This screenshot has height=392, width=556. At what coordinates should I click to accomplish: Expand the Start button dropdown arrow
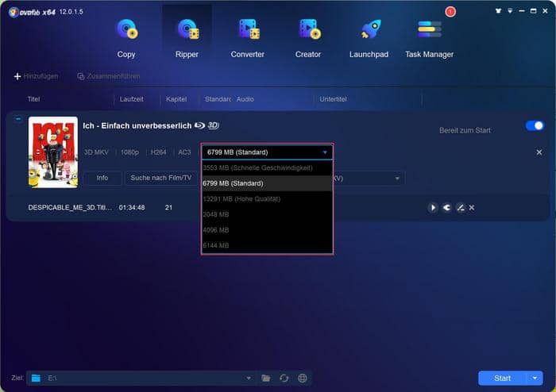536,379
